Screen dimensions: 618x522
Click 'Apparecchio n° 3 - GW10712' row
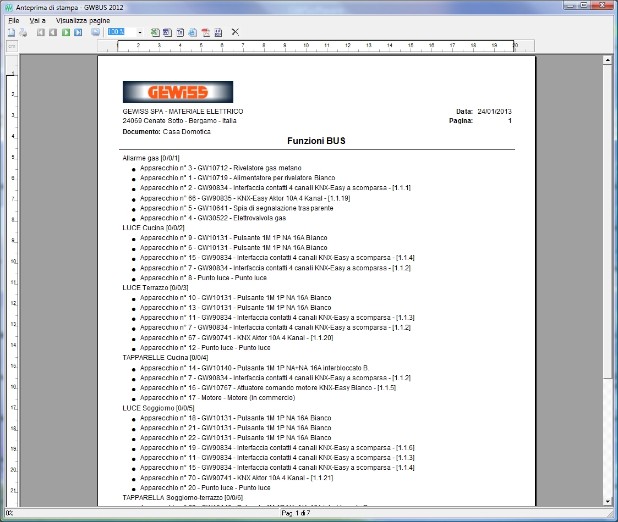[221, 168]
